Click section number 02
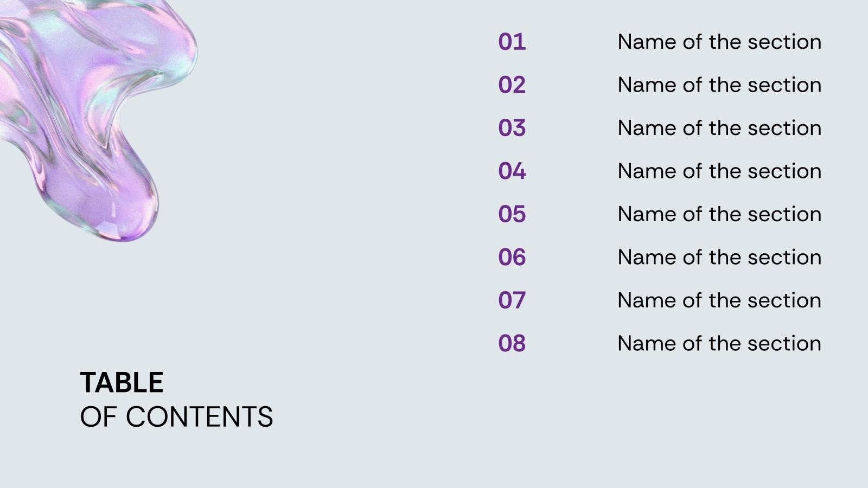This screenshot has width=868, height=488. (x=512, y=85)
